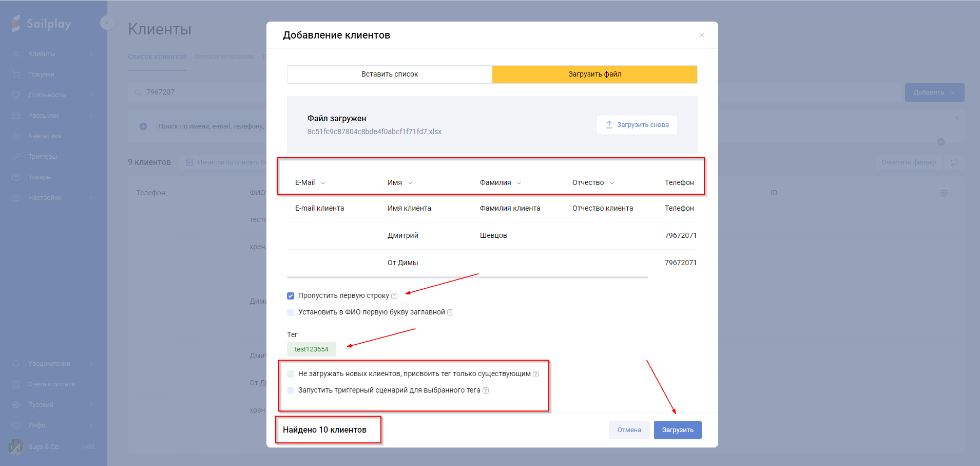Click help icon beside 'Установить в ФИО' option

[x=450, y=312]
